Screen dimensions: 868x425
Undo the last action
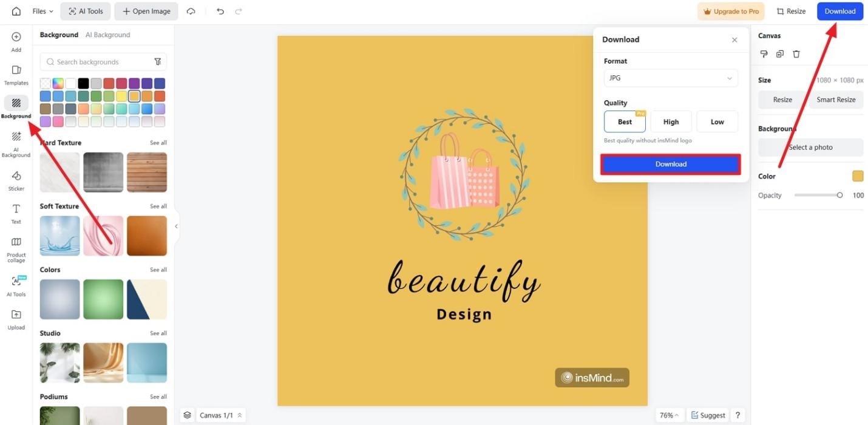coord(220,11)
